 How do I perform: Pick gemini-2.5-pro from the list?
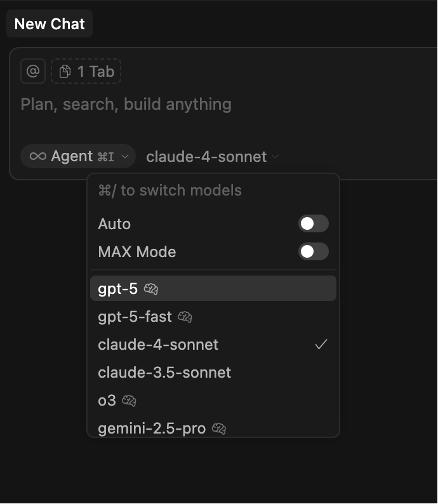click(x=152, y=428)
